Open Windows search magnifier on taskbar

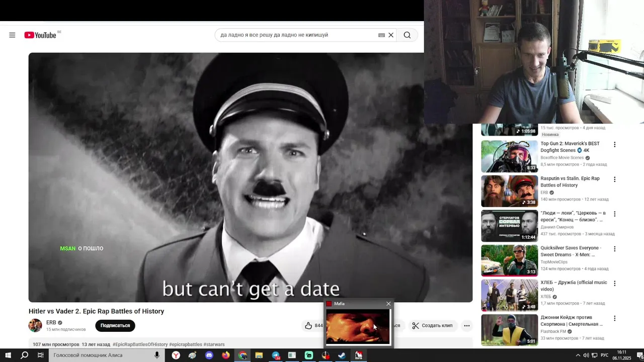point(24,355)
